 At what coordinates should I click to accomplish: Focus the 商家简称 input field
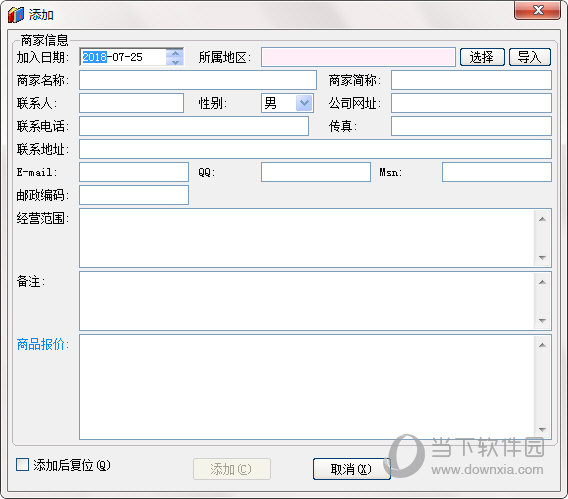pos(471,80)
